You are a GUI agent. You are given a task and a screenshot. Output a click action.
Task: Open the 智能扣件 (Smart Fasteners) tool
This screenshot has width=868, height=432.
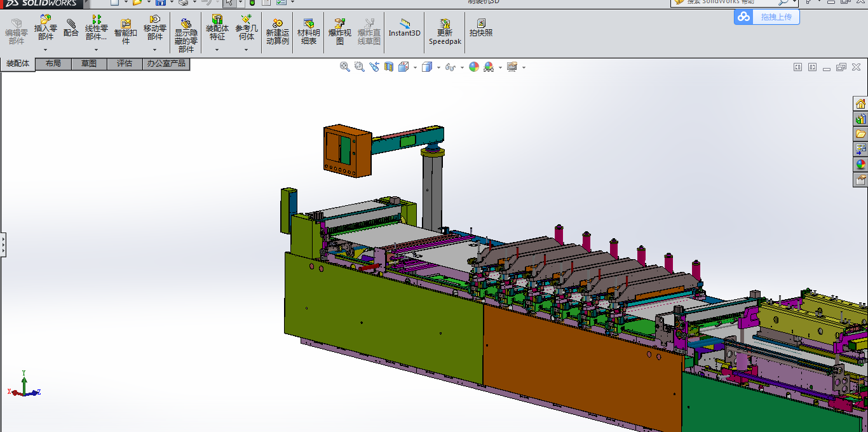tap(125, 24)
